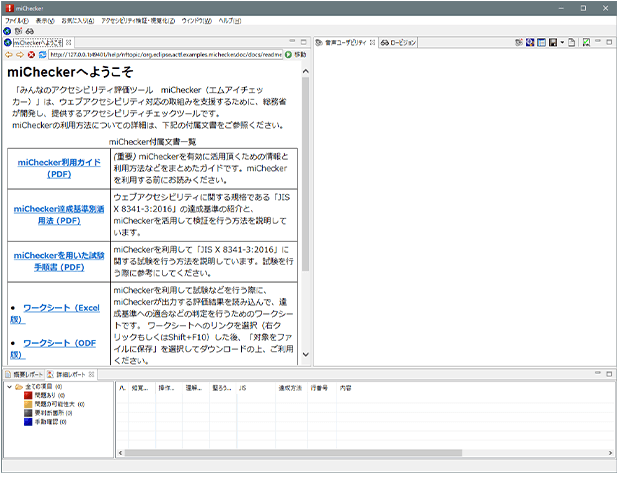The height and width of the screenshot is (480, 618).
Task: Open the miChecker達成基準別活用法 (PDF) link
Action: pos(59,215)
